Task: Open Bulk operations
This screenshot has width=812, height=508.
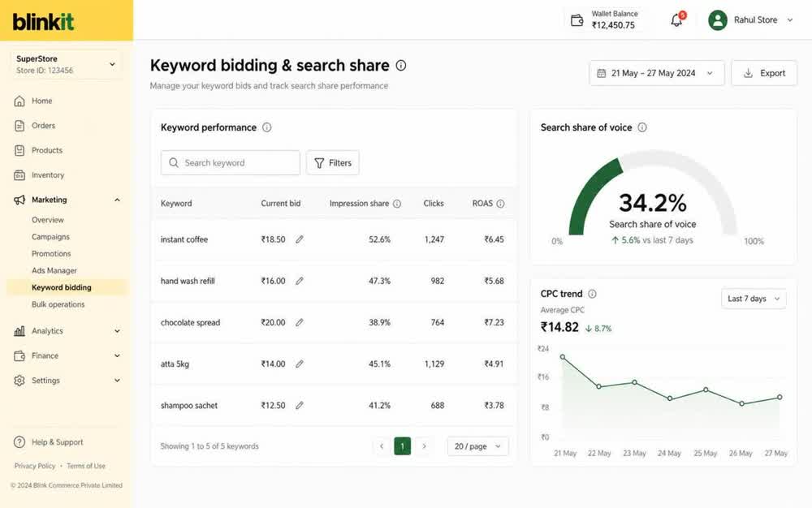Action: tap(58, 304)
